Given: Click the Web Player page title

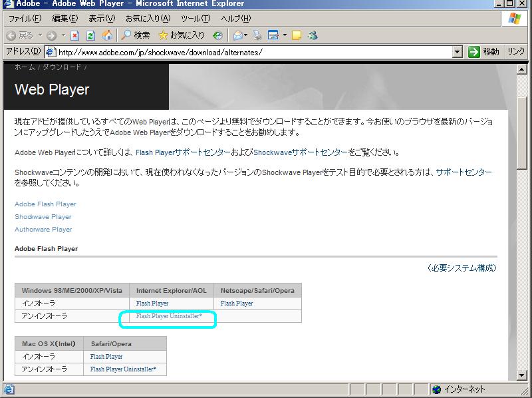Looking at the screenshot, I should point(52,90).
